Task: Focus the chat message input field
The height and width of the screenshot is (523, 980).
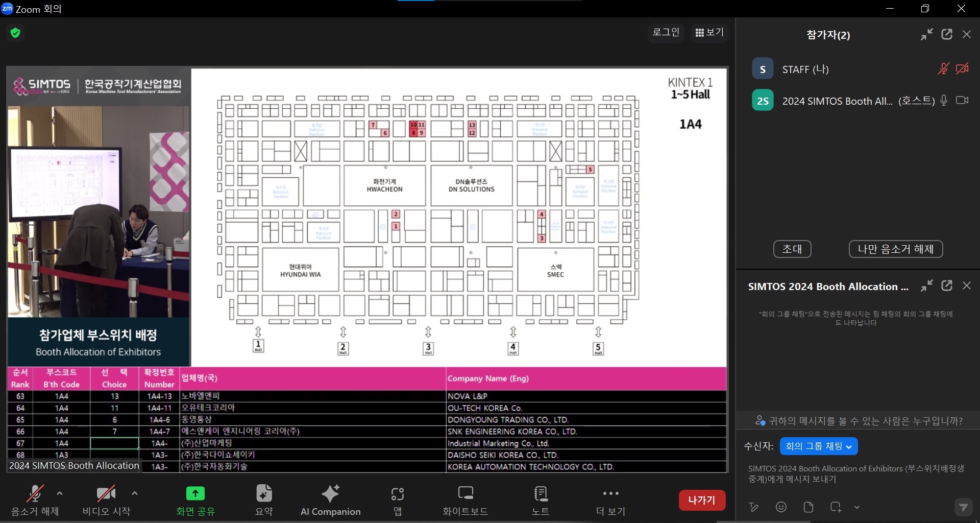Action: click(856, 473)
